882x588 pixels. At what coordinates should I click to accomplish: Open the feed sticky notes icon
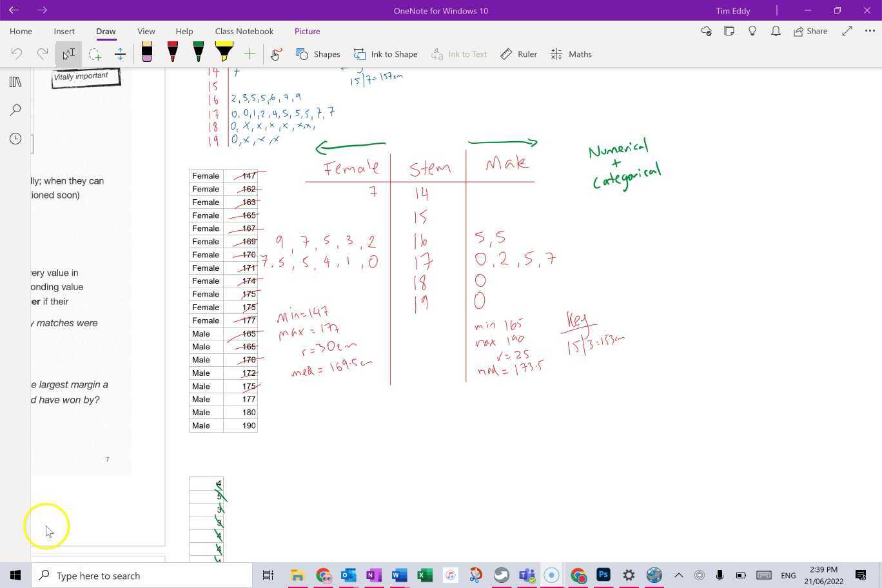729,31
